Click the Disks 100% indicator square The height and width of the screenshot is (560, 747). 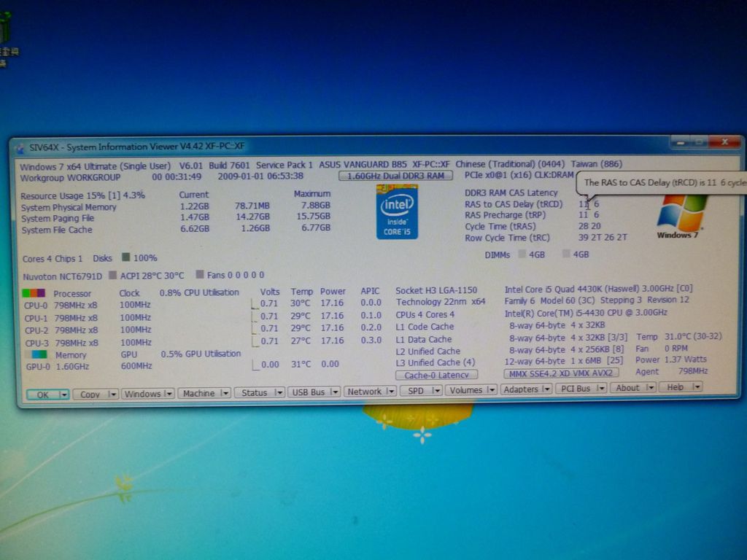(125, 257)
